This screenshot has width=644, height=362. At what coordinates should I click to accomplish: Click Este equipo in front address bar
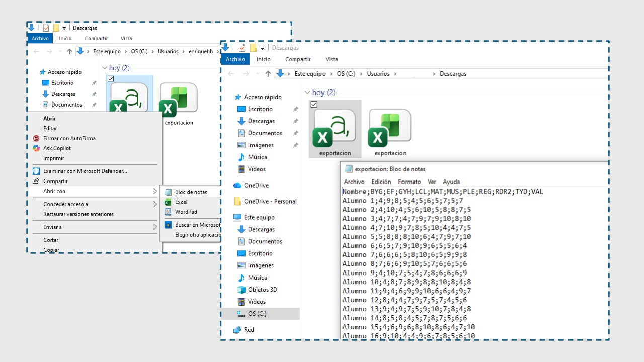310,74
